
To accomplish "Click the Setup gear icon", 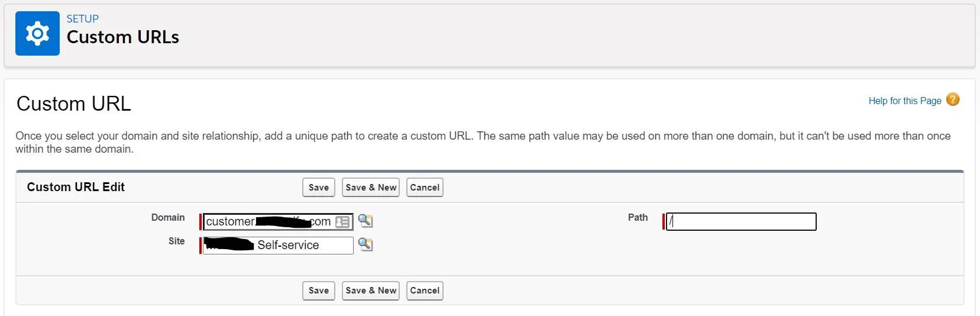I will click(37, 33).
